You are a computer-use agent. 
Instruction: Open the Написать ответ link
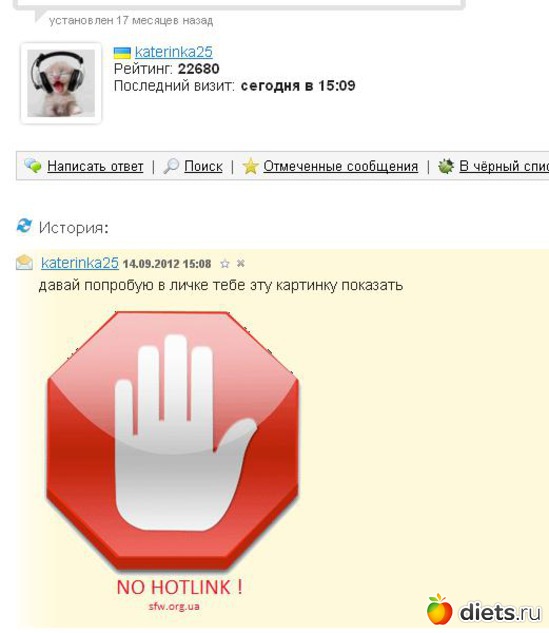click(95, 166)
